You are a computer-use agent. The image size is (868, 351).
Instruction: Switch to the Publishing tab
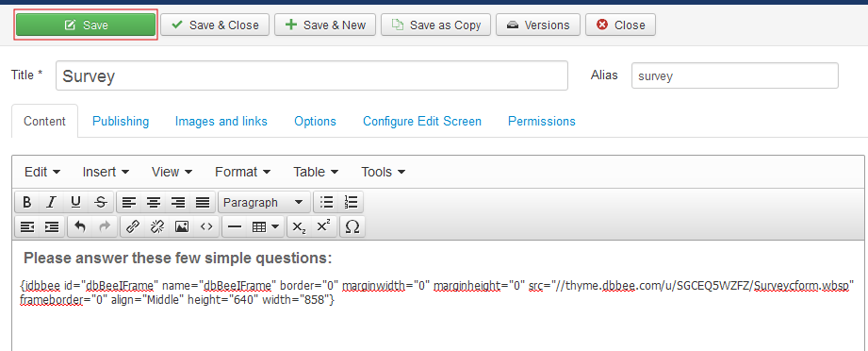pyautogui.click(x=121, y=121)
